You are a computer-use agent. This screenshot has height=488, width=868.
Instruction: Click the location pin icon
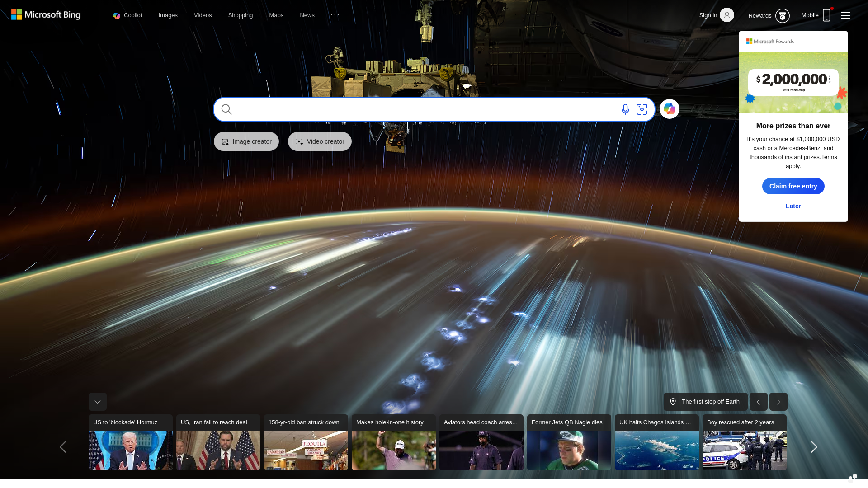pos(673,402)
